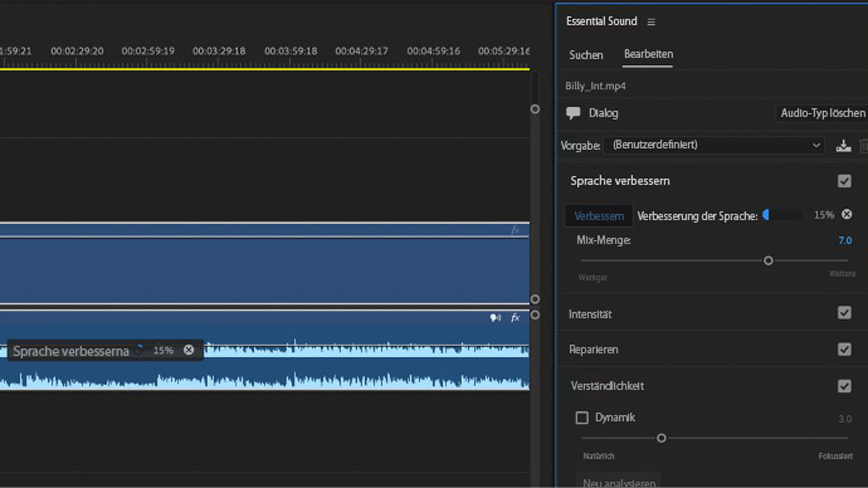Expand the Reparieren section
The height and width of the screenshot is (488, 868).
click(x=593, y=349)
